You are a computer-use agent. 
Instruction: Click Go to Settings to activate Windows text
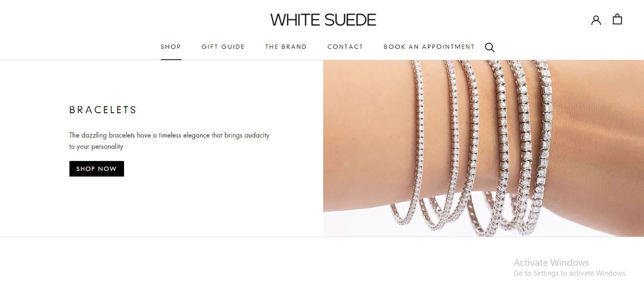point(570,273)
